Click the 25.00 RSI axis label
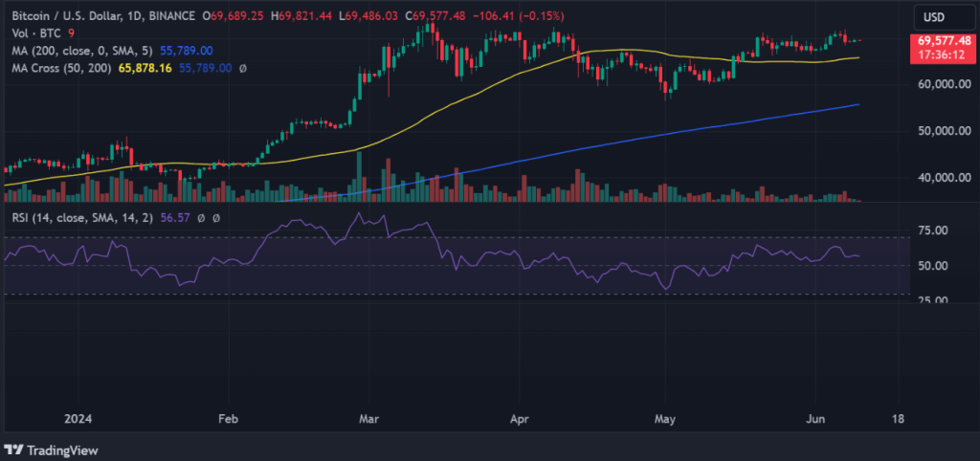 point(931,299)
